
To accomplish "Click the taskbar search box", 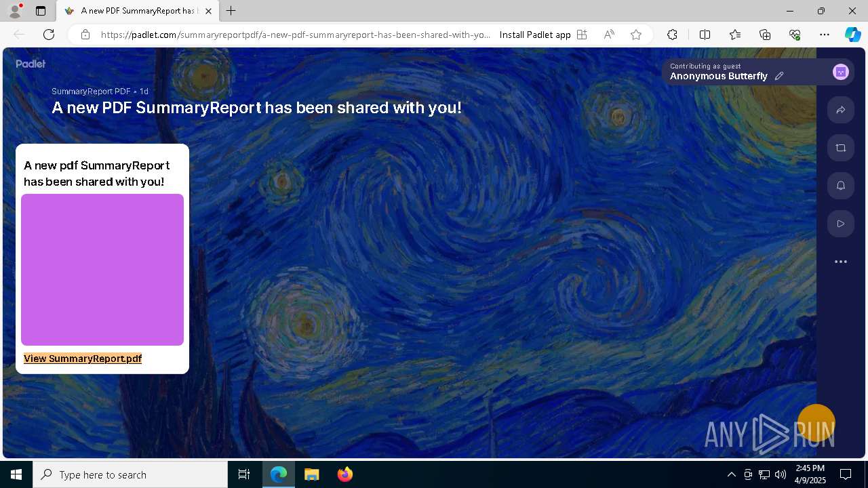I will (x=130, y=474).
